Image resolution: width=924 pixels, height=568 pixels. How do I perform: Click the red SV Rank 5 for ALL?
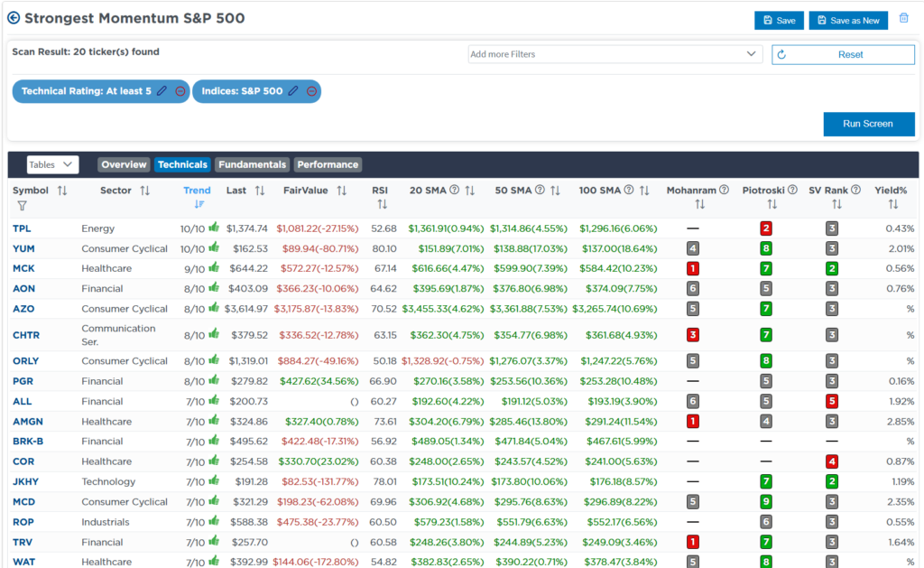832,401
